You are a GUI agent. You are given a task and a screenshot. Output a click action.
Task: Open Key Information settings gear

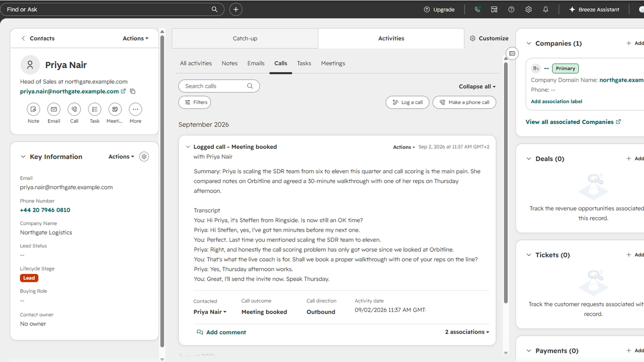144,156
